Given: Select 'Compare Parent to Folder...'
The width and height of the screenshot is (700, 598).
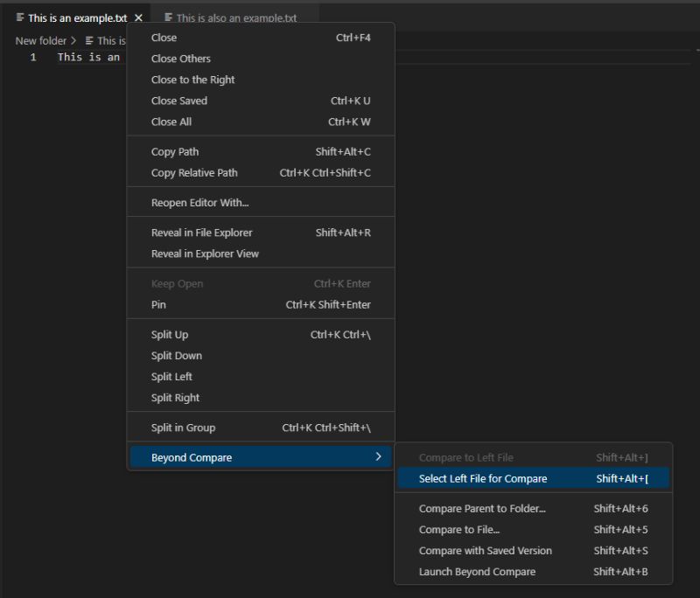Looking at the screenshot, I should (x=480, y=508).
